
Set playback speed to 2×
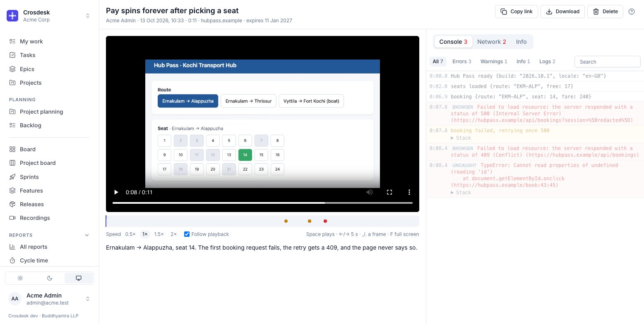tap(173, 234)
